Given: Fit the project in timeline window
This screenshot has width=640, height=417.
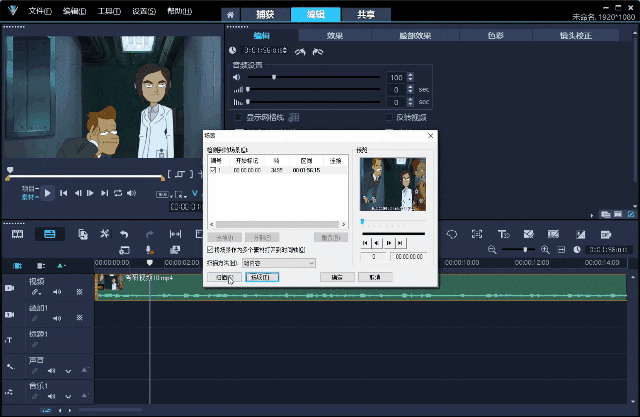Looking at the screenshot, I should point(561,250).
